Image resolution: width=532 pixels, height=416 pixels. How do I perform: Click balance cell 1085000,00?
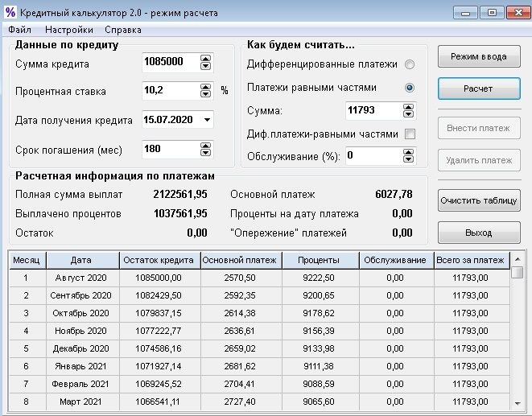(x=159, y=278)
